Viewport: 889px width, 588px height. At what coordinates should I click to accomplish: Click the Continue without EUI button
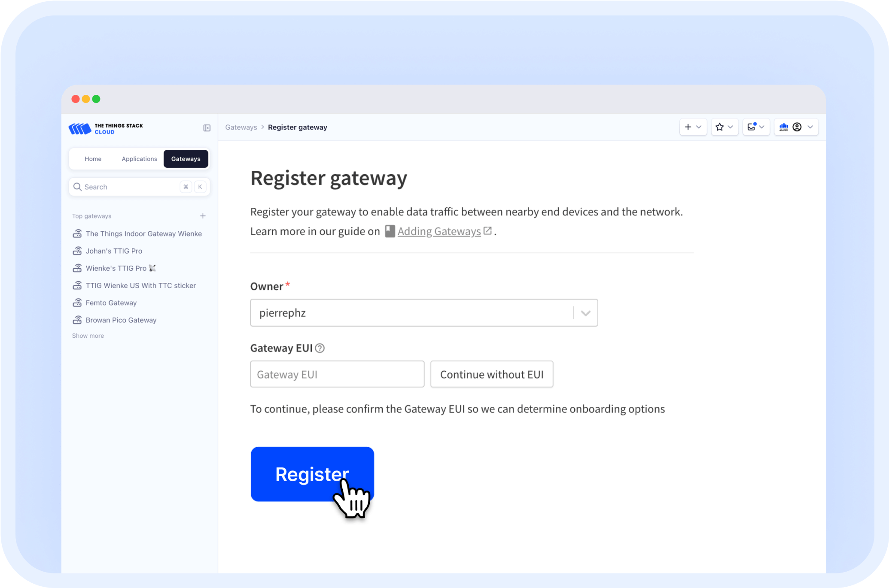pyautogui.click(x=492, y=374)
